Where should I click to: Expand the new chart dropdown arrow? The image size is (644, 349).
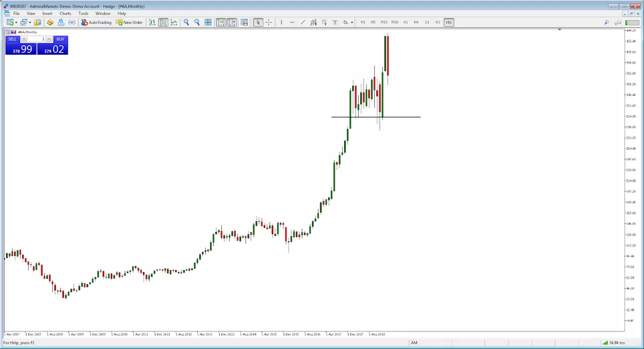tap(16, 22)
